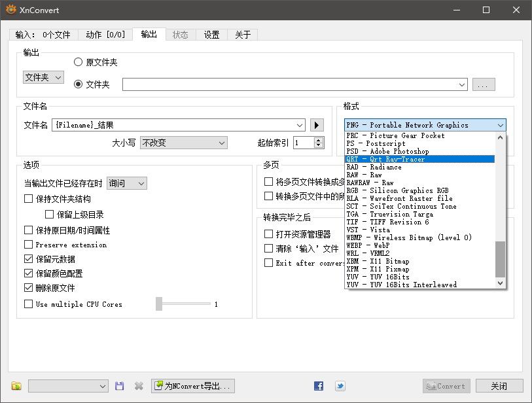Switch to the 动作 [0/0] tab
Screen dimensions: 532x403
pyautogui.click(x=105, y=35)
